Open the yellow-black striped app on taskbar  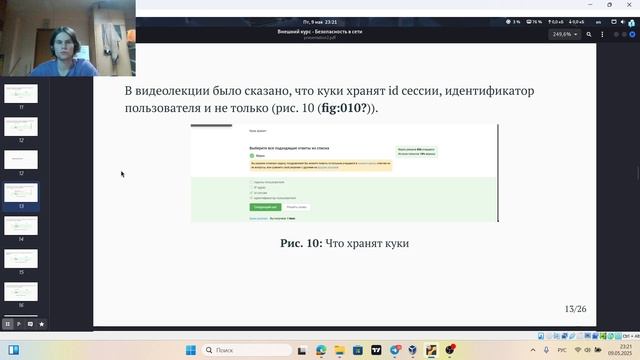(x=431, y=350)
